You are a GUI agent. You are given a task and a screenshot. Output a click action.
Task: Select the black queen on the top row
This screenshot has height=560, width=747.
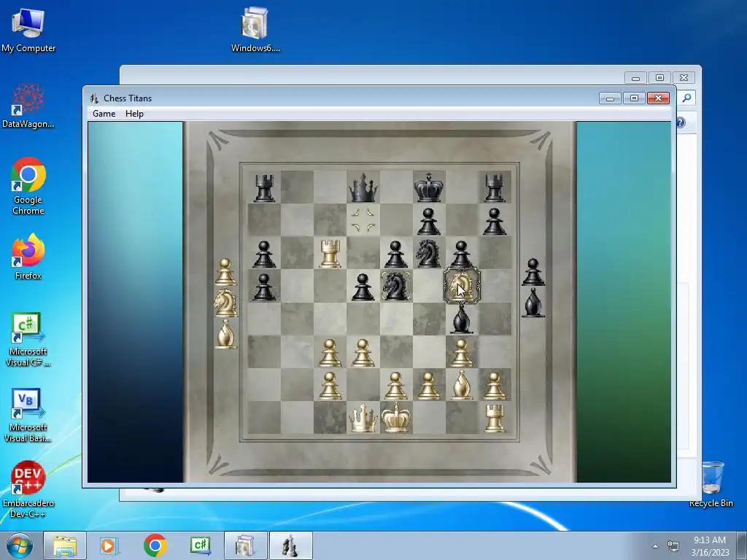pos(363,187)
